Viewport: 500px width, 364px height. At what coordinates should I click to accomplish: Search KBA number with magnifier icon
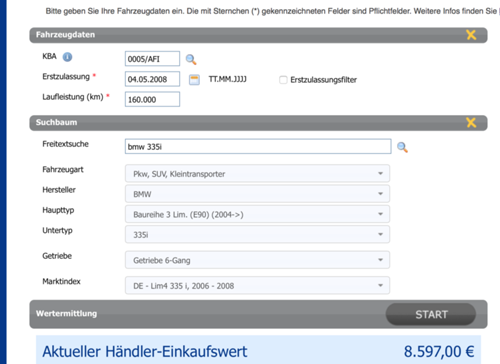point(191,59)
